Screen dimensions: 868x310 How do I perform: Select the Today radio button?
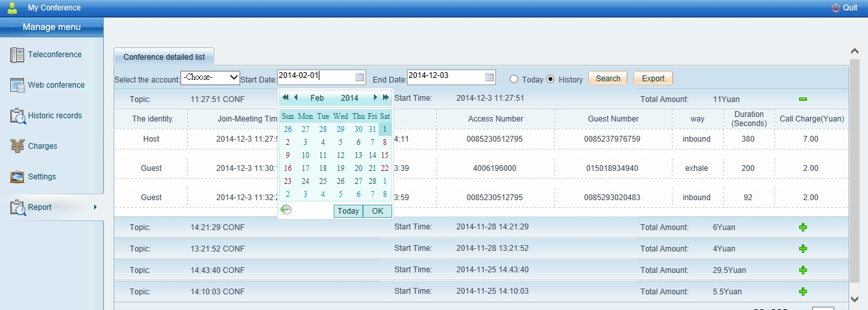[x=514, y=79]
